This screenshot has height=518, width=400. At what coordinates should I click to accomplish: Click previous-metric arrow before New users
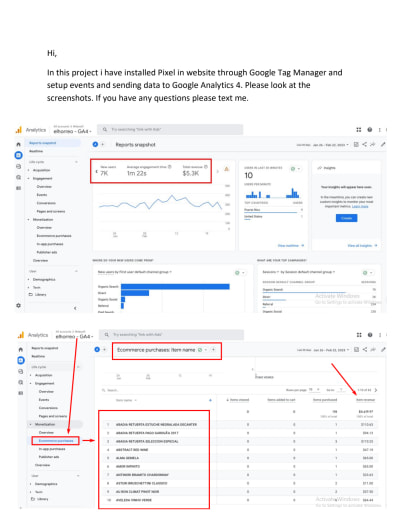[x=97, y=171]
